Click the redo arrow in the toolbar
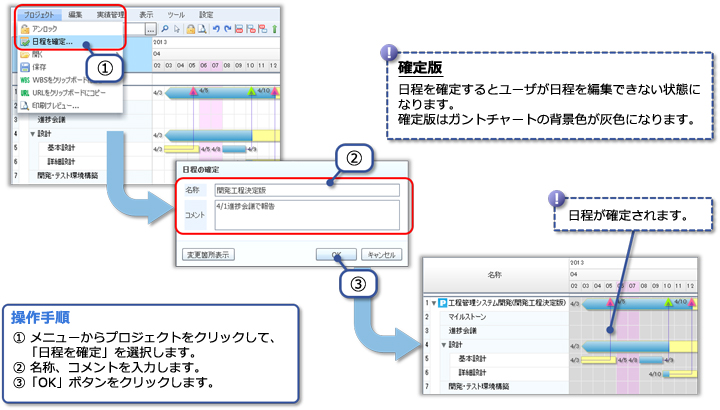Screen dimensions: 720x410 227,30
